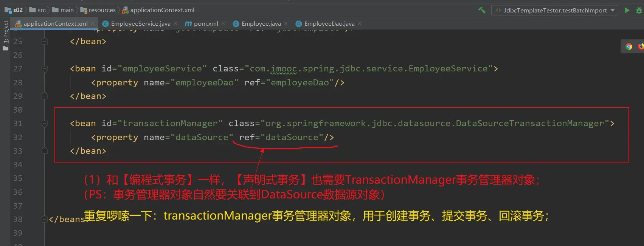Start debugging with the green bug icon
Screen dimensions: 644x246
(x=639, y=10)
